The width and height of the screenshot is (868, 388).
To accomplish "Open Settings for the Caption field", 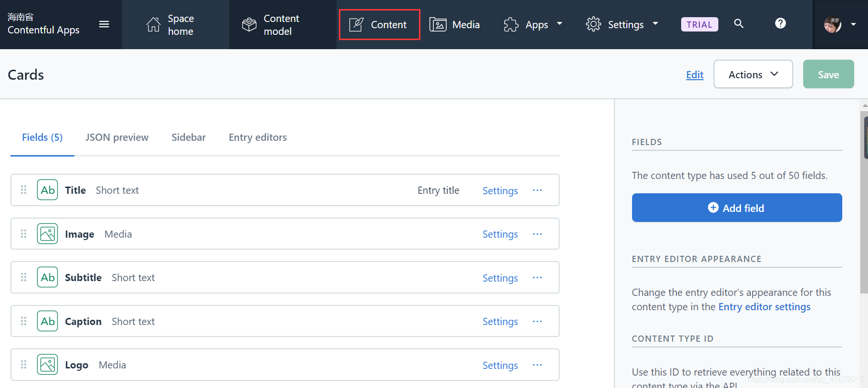I will coord(500,322).
